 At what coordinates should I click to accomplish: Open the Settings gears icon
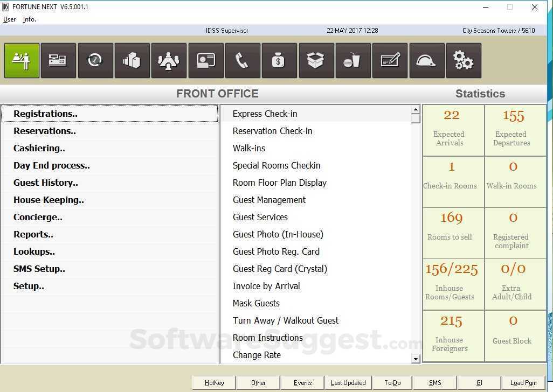coord(464,60)
